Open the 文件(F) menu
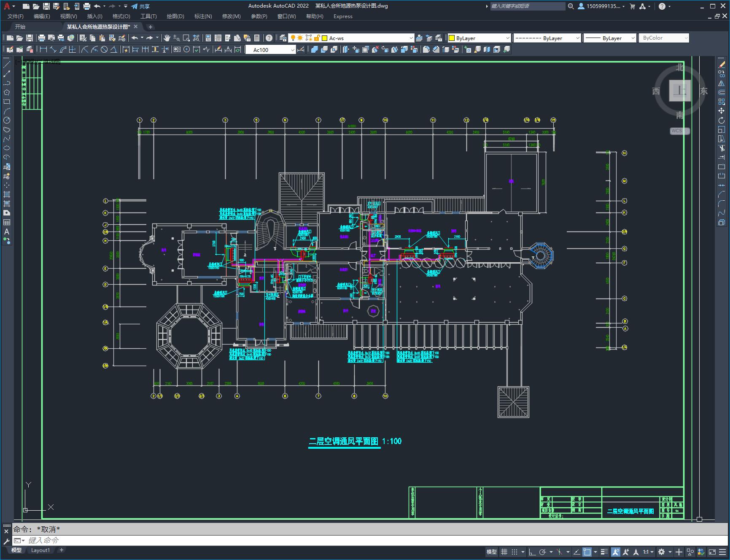Viewport: 730px width, 560px height. [16, 16]
